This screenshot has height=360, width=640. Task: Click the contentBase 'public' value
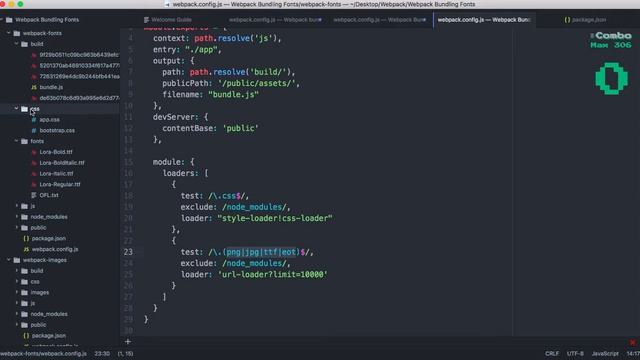coord(240,128)
